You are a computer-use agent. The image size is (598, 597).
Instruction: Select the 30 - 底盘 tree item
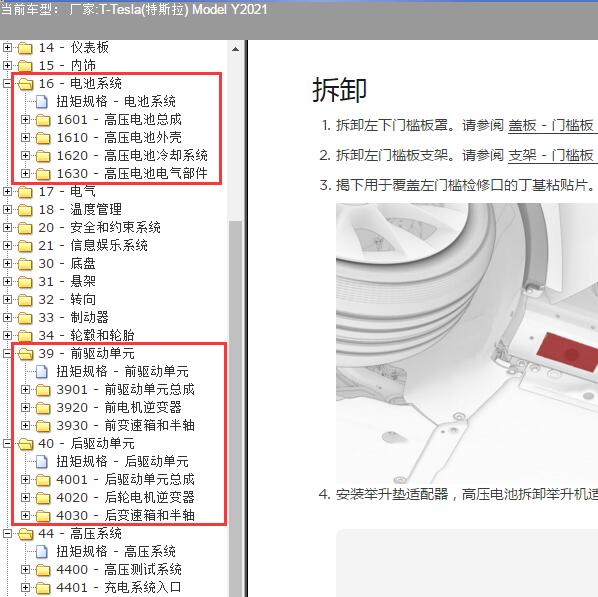coord(67,264)
